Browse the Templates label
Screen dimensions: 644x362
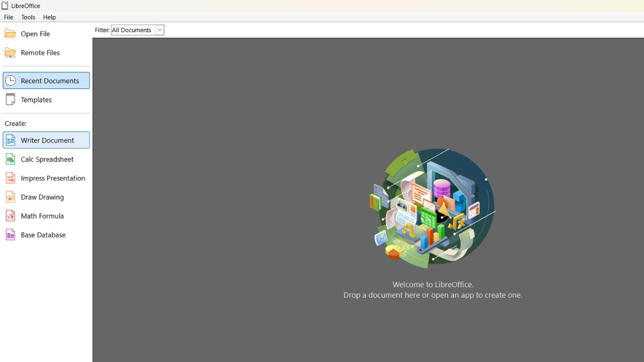click(x=36, y=100)
